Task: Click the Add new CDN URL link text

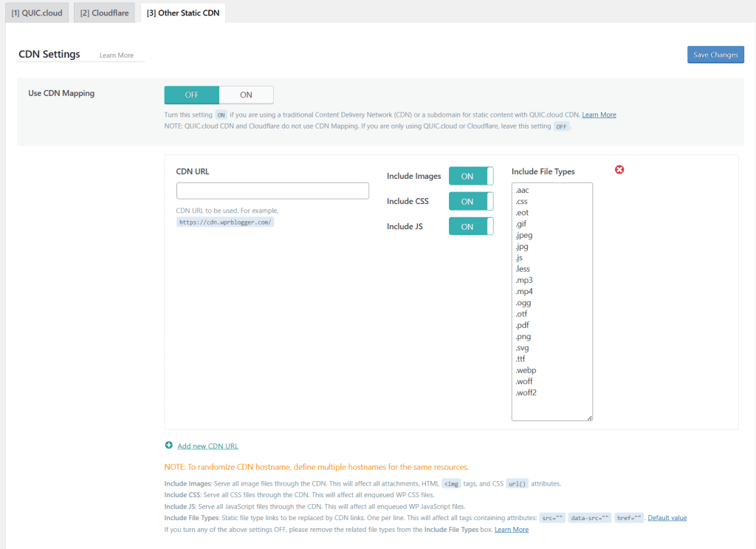Action: pos(207,446)
